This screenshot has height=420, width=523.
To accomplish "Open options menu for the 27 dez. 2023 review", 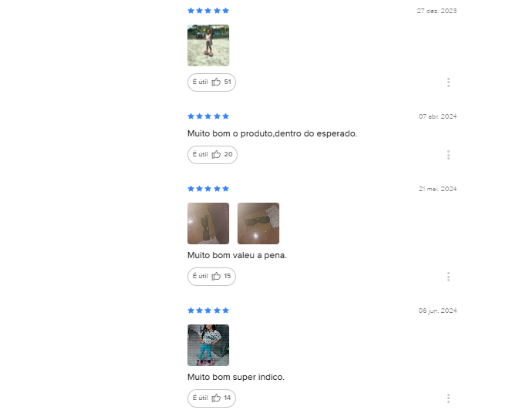I will (x=448, y=82).
